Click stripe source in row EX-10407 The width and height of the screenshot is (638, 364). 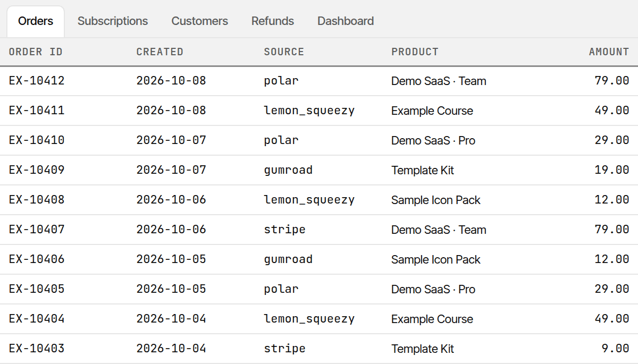click(x=285, y=230)
